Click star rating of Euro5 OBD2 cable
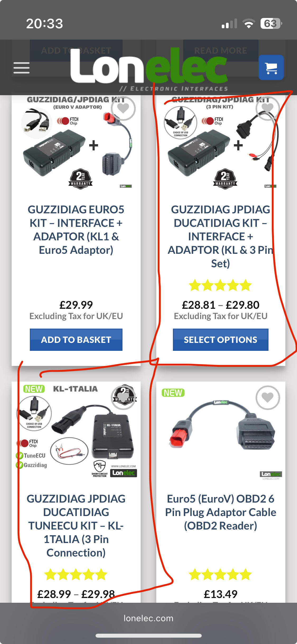The image size is (297, 644). 220,574
